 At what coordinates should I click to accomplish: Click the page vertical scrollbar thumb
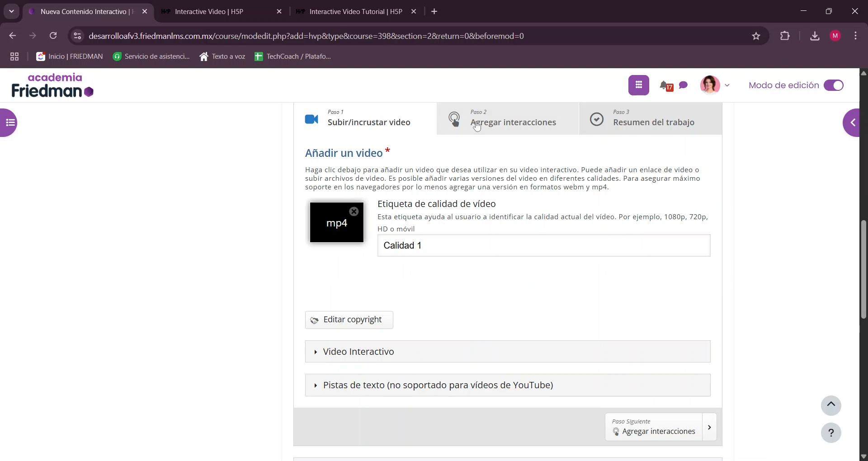point(863,270)
